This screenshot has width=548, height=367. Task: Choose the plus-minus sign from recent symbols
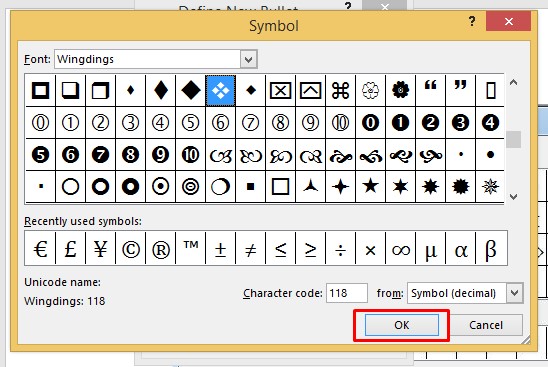221,249
